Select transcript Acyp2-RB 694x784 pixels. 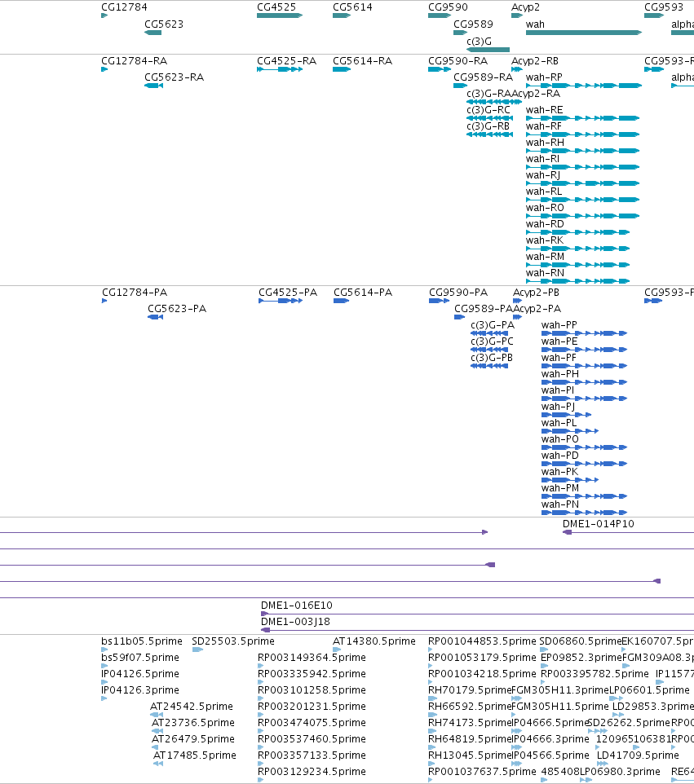[535, 61]
